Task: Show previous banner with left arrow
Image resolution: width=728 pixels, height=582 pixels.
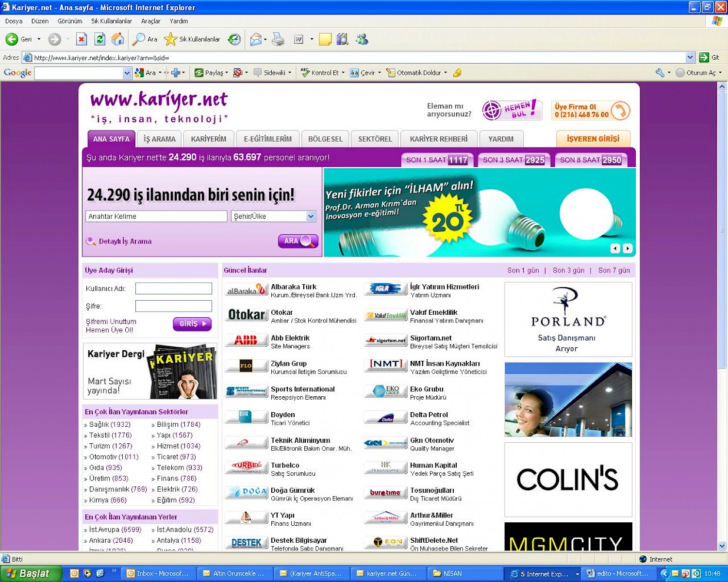Action: (615, 248)
